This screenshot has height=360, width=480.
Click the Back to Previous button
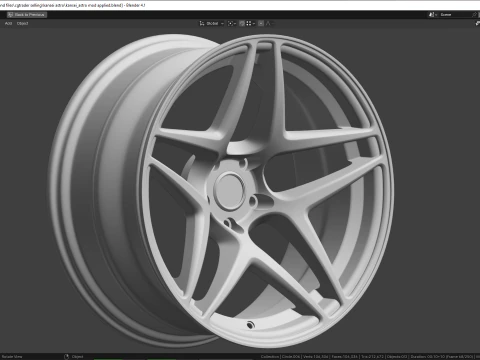27,15
